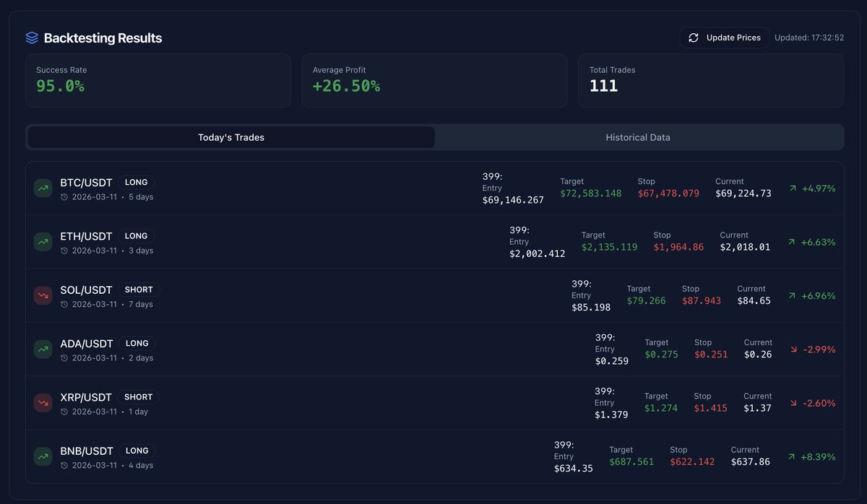The image size is (867, 504).
Task: Click the history clock icon under SOL/USDT
Action: click(x=64, y=304)
